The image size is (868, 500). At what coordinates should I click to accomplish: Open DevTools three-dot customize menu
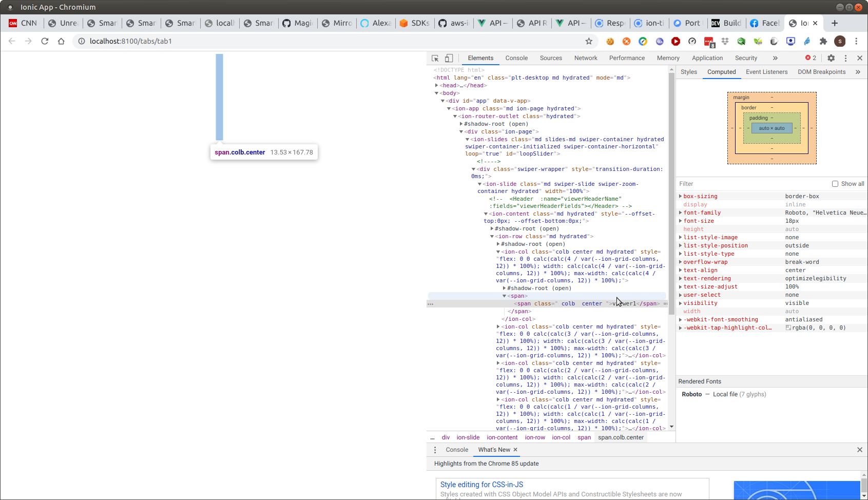point(845,58)
